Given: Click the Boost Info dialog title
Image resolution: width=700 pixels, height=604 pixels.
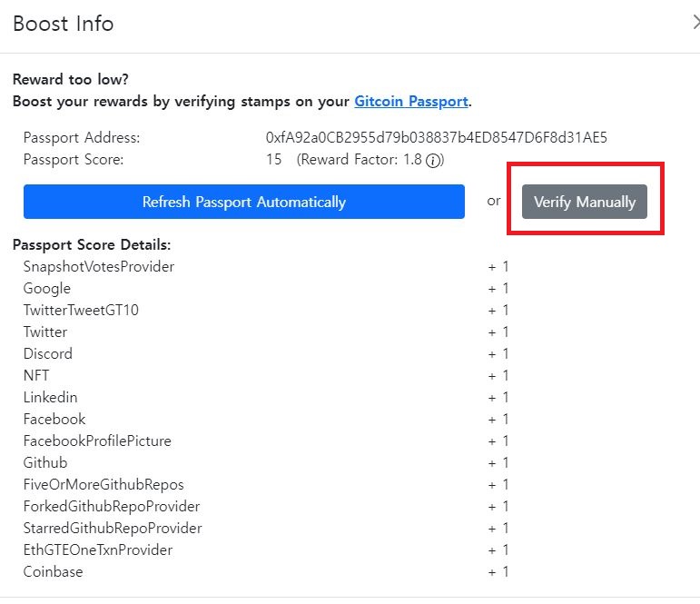Looking at the screenshot, I should [64, 24].
